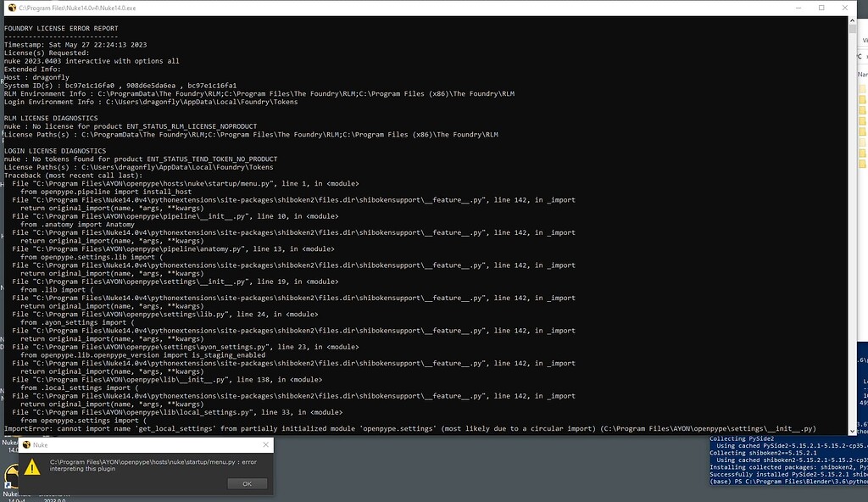Click the console scrollbar up arrow

(853, 20)
